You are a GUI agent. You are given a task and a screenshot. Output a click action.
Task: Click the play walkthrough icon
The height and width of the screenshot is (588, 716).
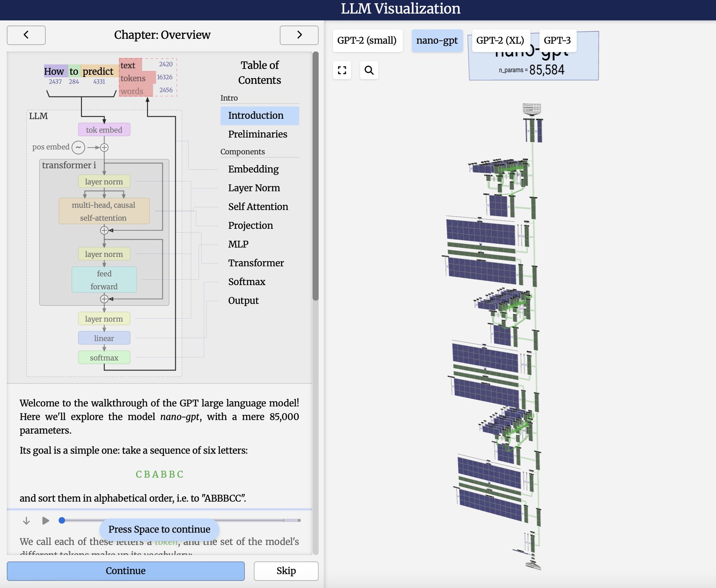[x=45, y=521]
